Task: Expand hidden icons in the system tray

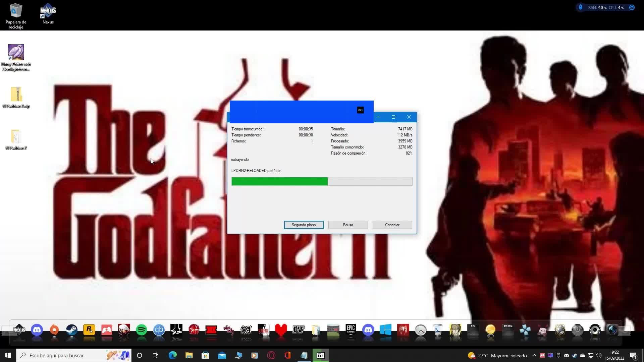Action: point(535,355)
